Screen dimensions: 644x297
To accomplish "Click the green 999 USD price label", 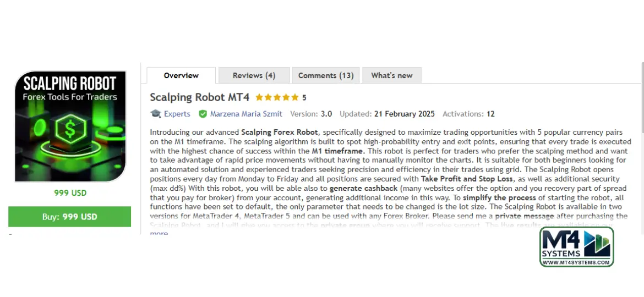I will tap(70, 193).
